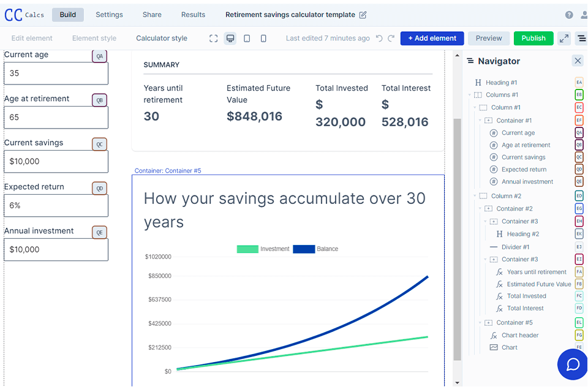Collapse Columns #1 in Navigator
This screenshot has width=588, height=392.
(x=470, y=95)
